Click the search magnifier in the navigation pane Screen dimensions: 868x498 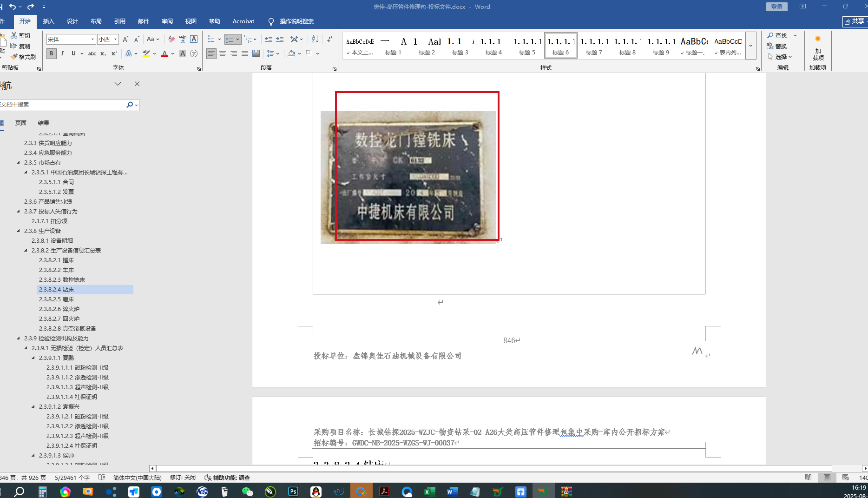[130, 105]
